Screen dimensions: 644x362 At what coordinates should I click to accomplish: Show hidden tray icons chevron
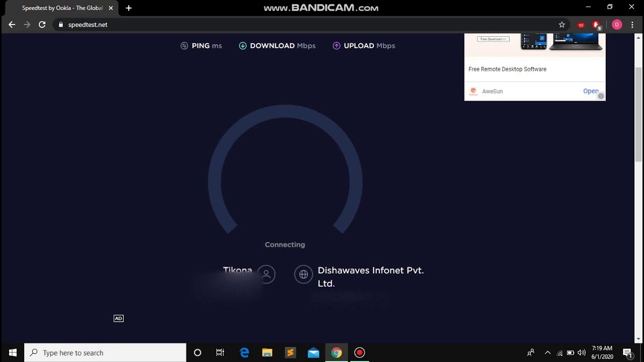tap(547, 352)
